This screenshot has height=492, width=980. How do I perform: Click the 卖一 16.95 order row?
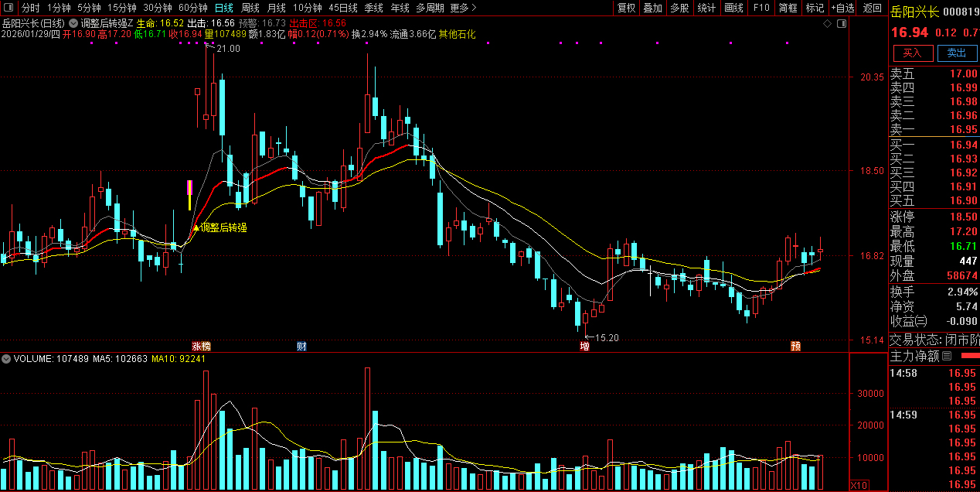[934, 129]
